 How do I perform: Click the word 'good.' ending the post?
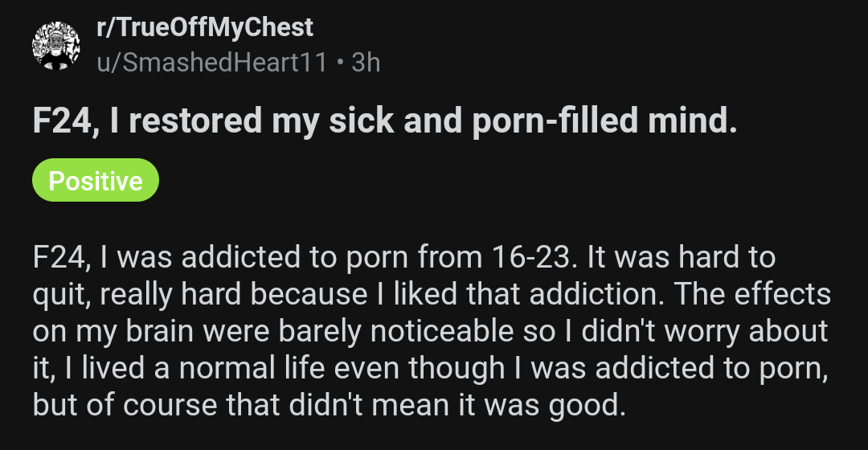588,406
